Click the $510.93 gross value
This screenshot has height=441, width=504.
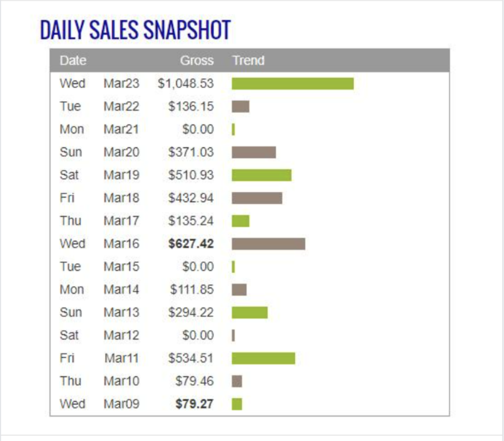(191, 175)
